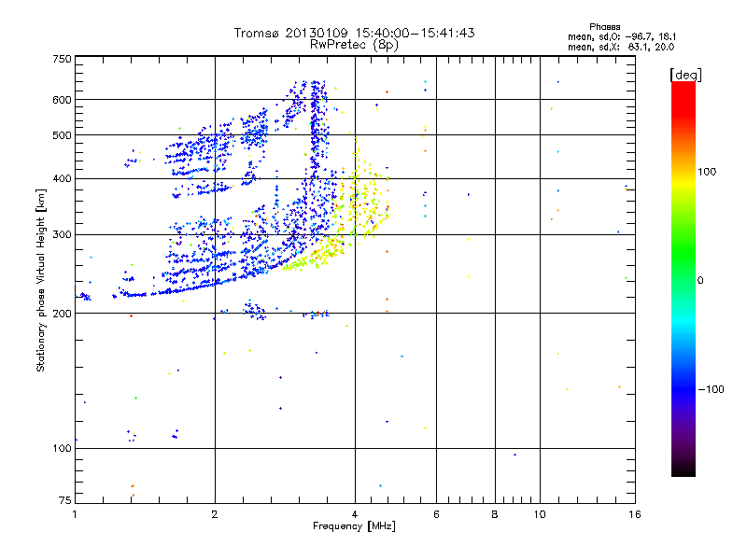Select the 'RwPretec (8p)' subtitle text
Viewport: 747px width, 560px height.
pyautogui.click(x=354, y=45)
